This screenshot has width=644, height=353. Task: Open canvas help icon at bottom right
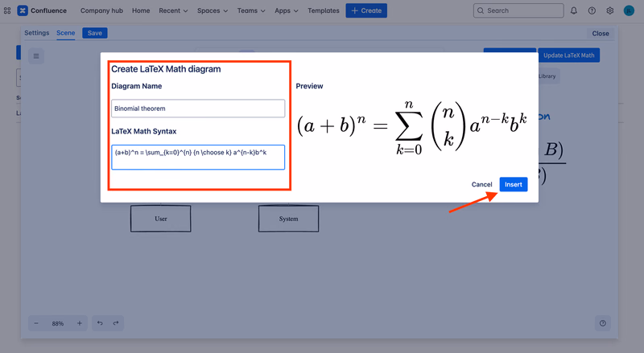click(602, 323)
